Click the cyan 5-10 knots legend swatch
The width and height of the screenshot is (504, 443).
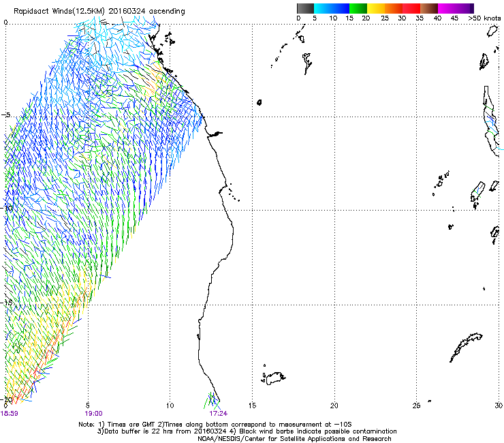323,8
